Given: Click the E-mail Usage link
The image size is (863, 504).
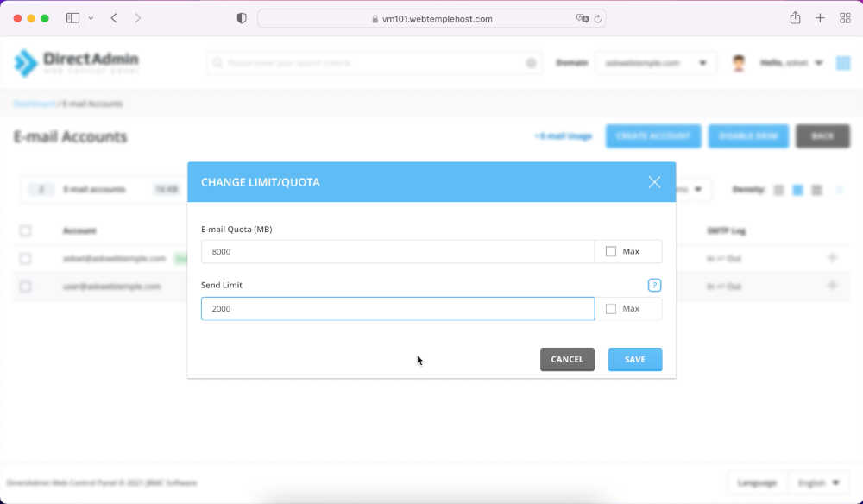Looking at the screenshot, I should 563,135.
